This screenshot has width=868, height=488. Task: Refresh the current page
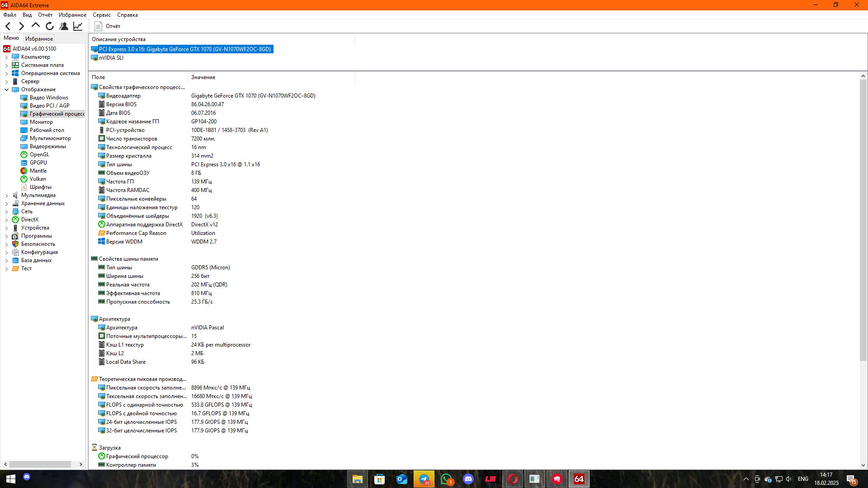[50, 26]
